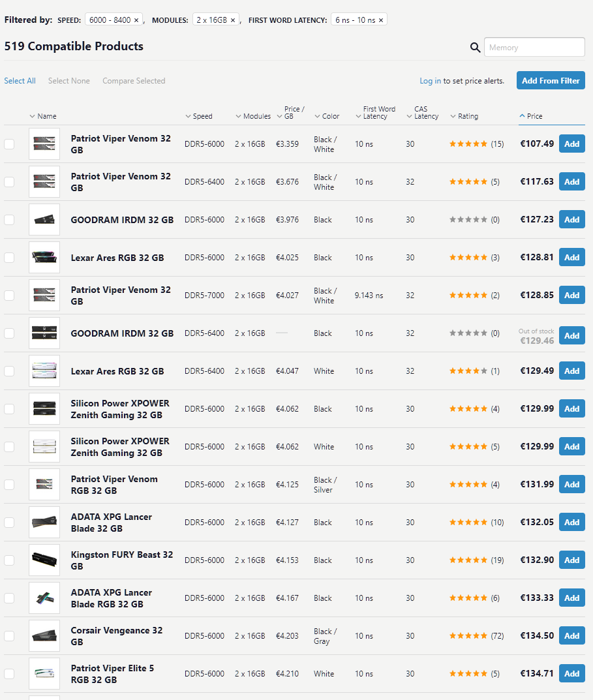The image size is (593, 700).
Task: Check the box for Patriot Viper Venom DDR5-7000 row
Action: pos(9,295)
